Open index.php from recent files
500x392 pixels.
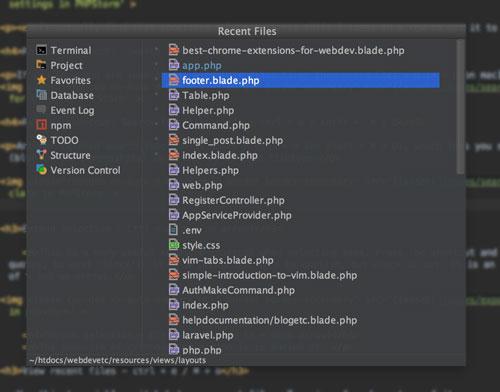[x=205, y=305]
